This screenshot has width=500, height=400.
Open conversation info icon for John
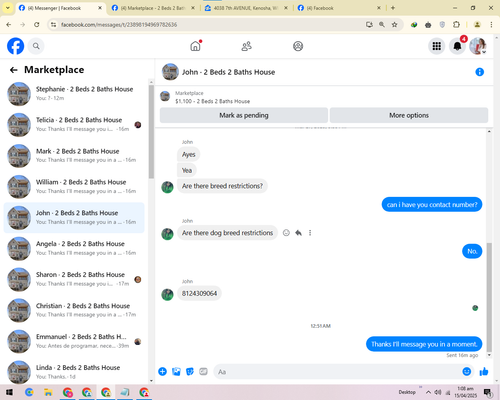(479, 72)
